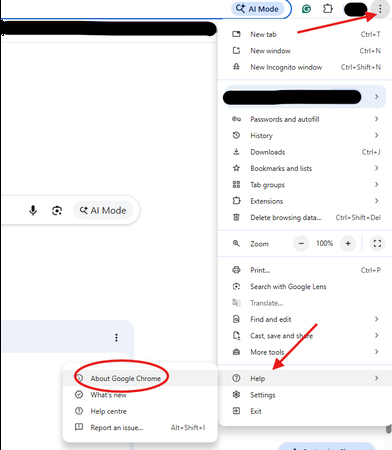
Task: Click the microphone voice search icon
Action: point(33,210)
